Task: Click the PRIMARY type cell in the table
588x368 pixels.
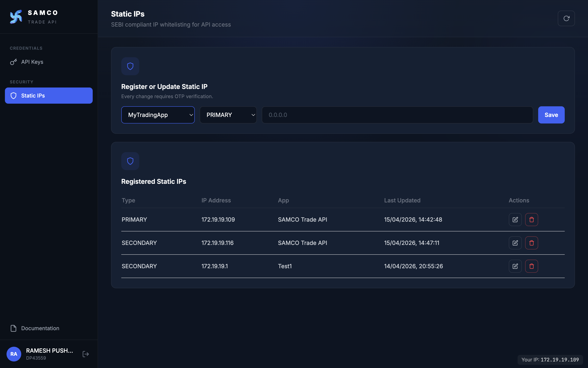Action: 134,220
